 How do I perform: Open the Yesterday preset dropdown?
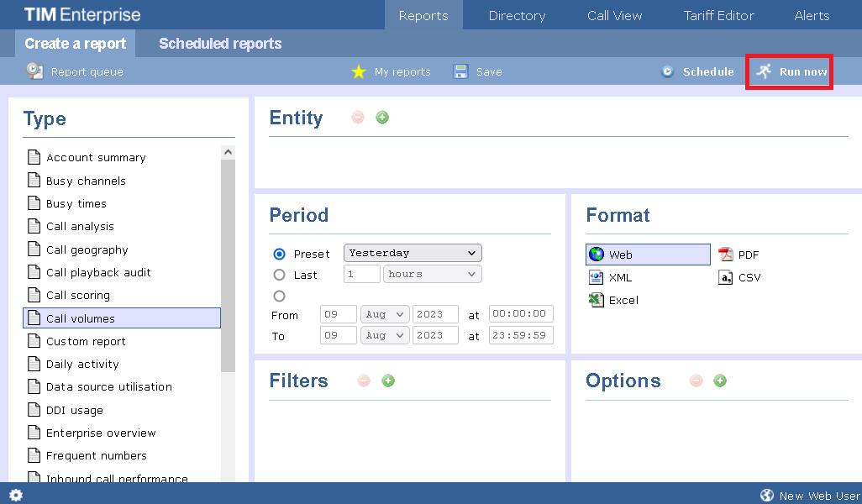point(413,253)
